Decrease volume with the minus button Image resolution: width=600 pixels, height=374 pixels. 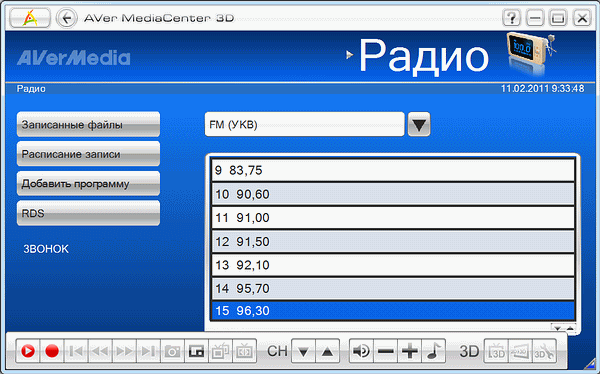(x=385, y=351)
